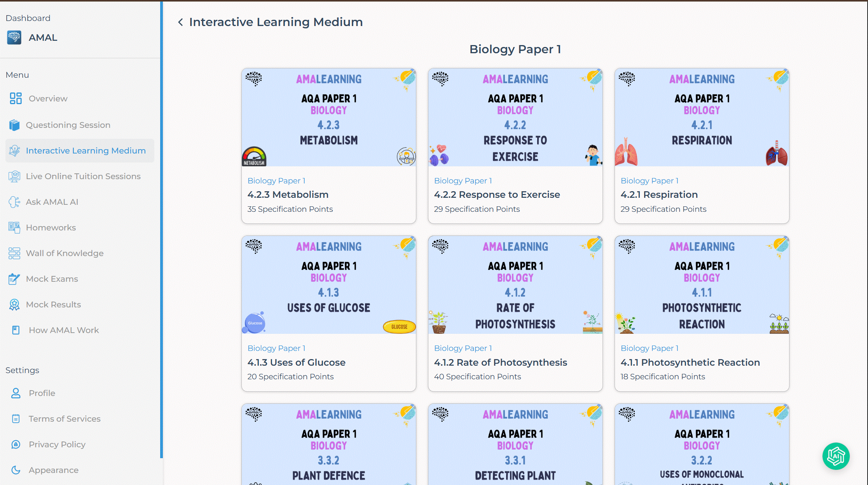
Task: Click the Ask AMAL AI brain icon
Action: coord(14,202)
